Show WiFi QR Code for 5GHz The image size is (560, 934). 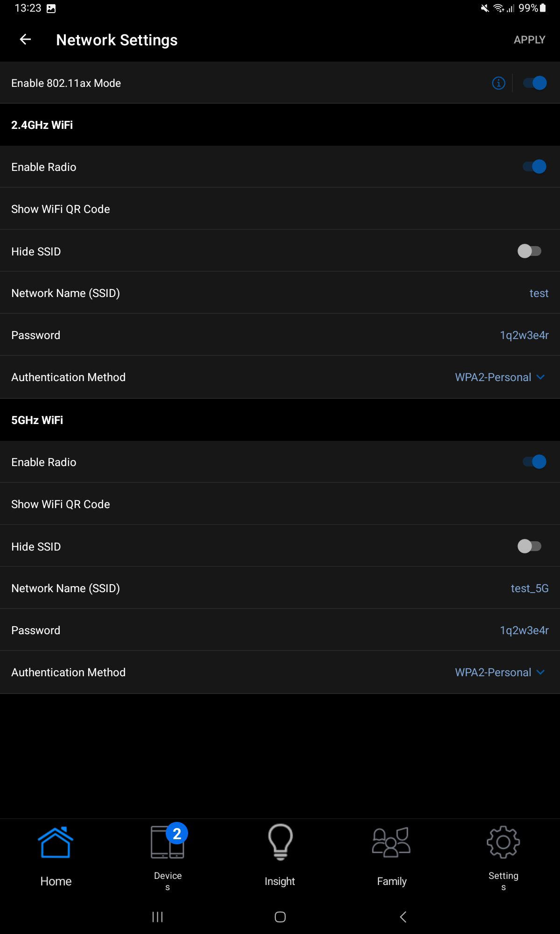coord(61,504)
